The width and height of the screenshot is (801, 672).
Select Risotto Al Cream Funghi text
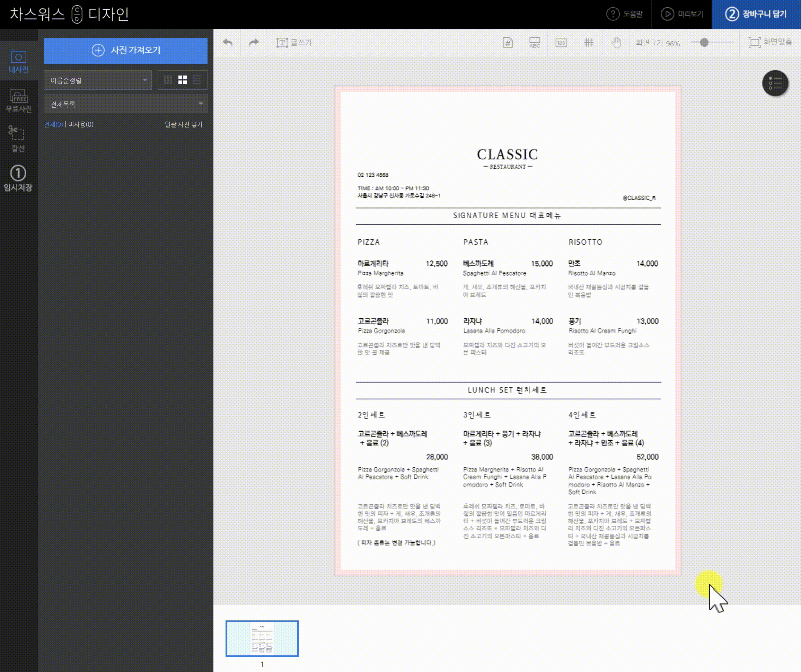click(602, 331)
